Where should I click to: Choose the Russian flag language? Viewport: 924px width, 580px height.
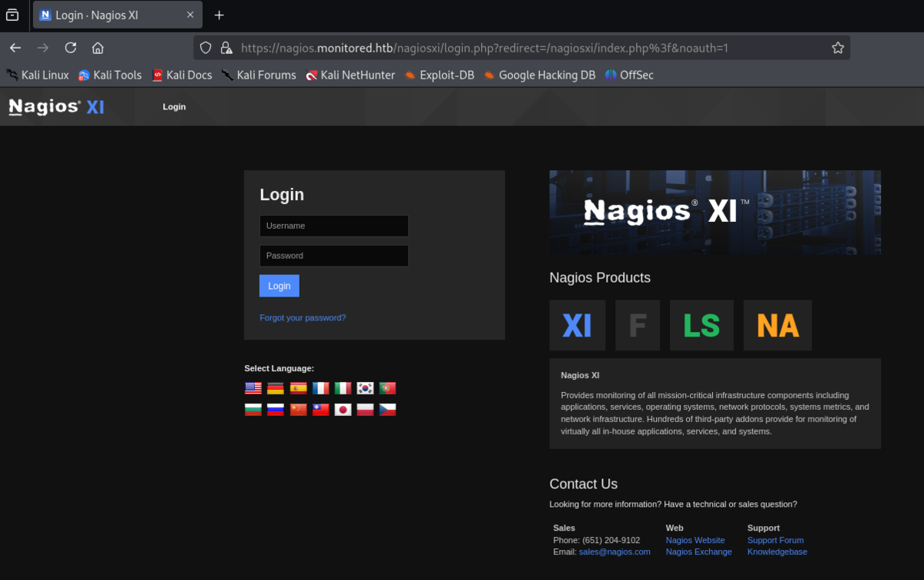tap(276, 410)
